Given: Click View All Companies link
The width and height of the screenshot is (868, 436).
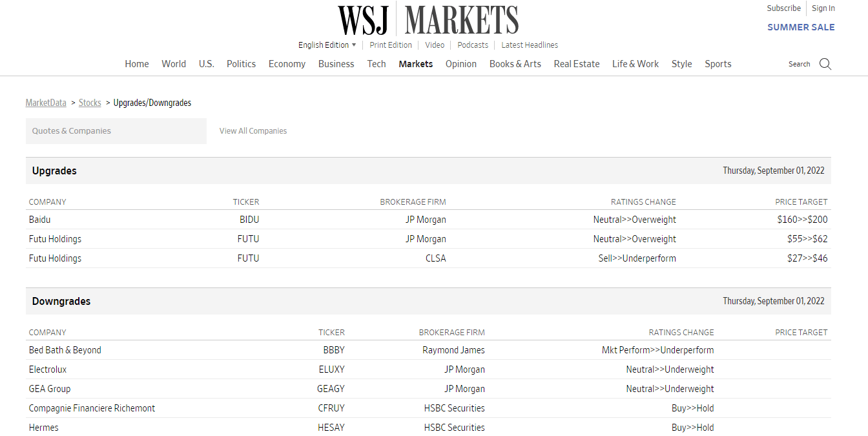Looking at the screenshot, I should point(253,131).
